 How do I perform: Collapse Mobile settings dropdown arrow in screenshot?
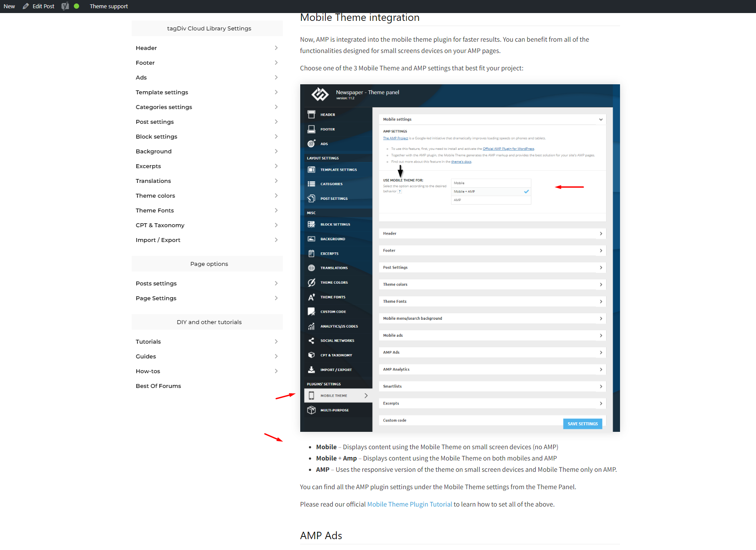(x=601, y=119)
